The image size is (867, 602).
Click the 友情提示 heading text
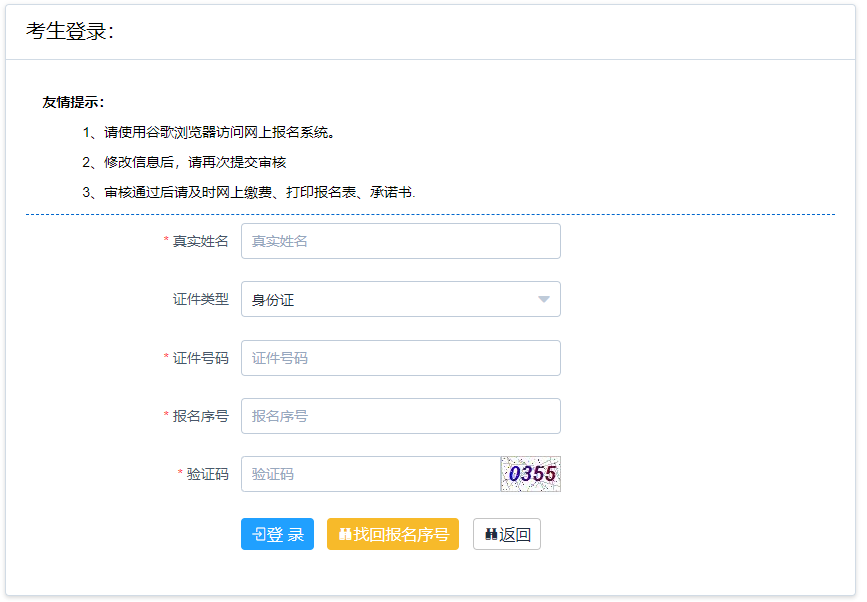coord(73,102)
